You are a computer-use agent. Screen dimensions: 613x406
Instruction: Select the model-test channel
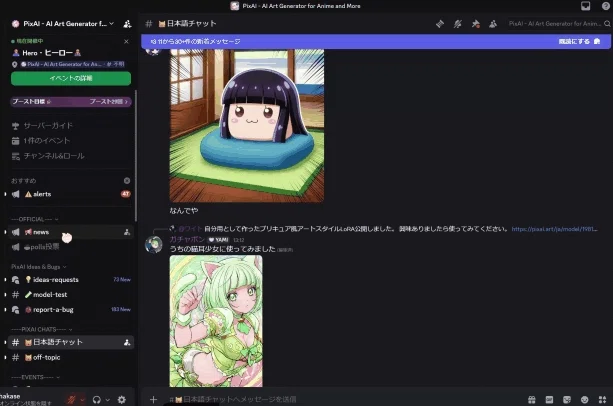coord(71,295)
